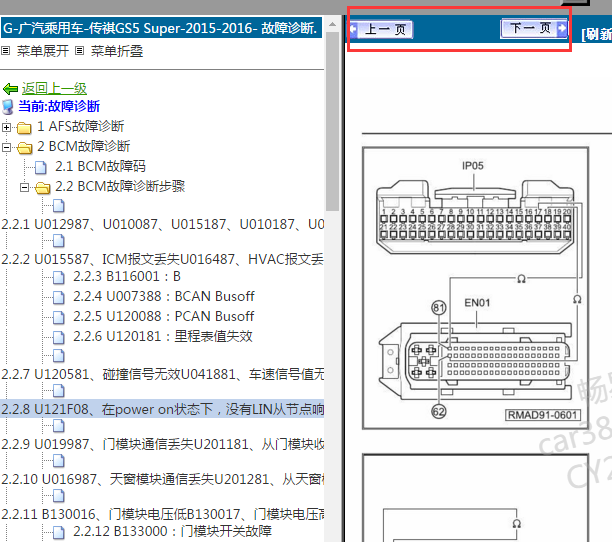The width and height of the screenshot is (612, 542).
Task: Click page icon above 2.2.1 U012987
Action: point(59,206)
